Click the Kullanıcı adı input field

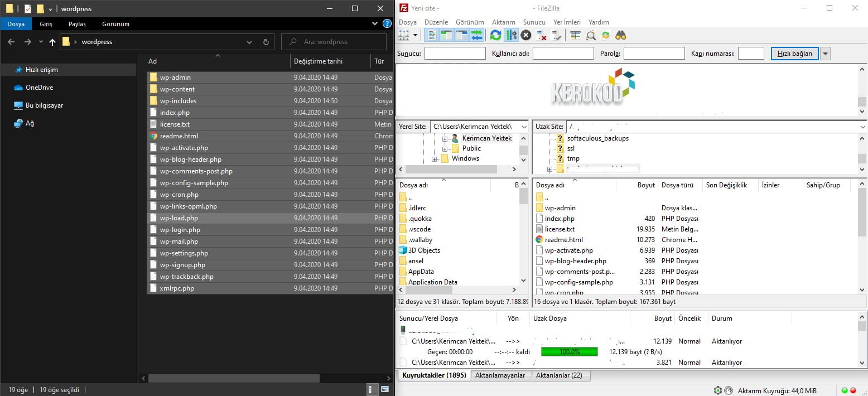coord(563,54)
